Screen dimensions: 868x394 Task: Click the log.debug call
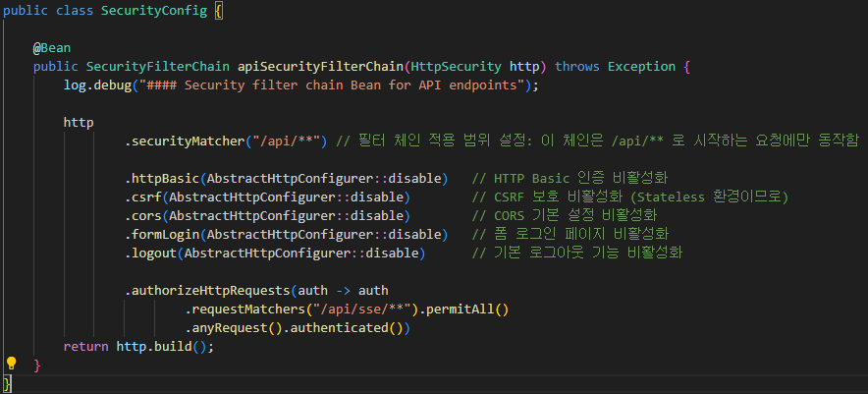pyautogui.click(x=97, y=85)
